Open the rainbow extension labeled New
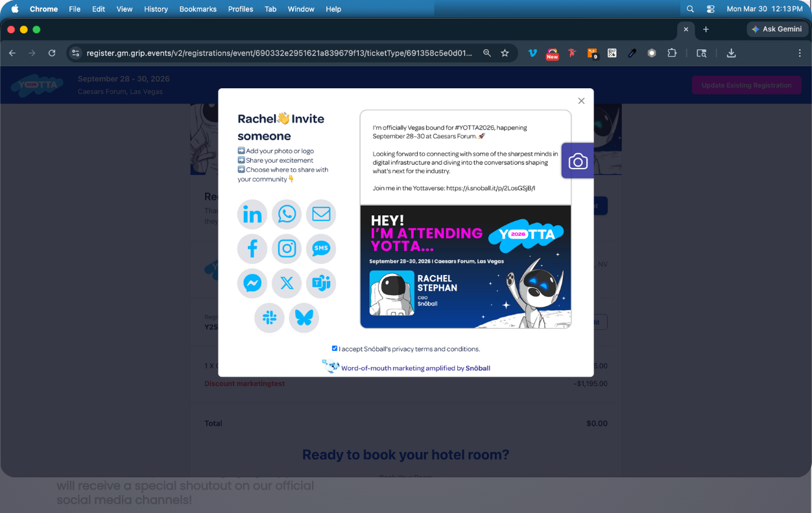This screenshot has height=513, width=812. [552, 53]
